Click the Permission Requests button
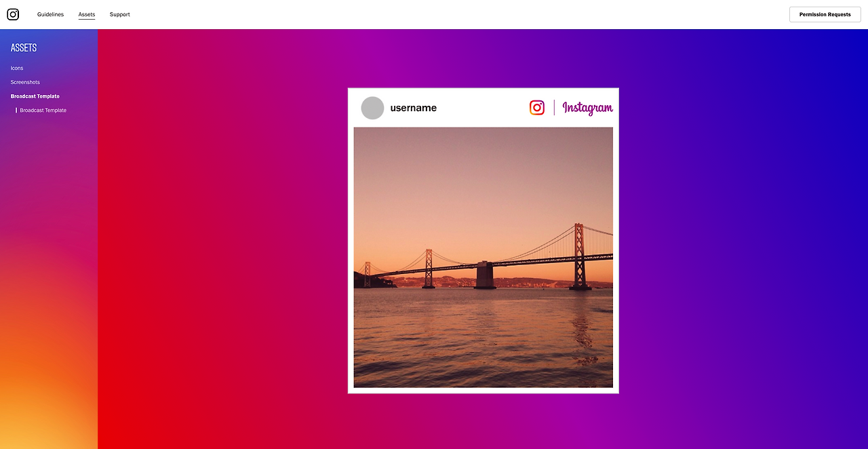 [x=825, y=14]
